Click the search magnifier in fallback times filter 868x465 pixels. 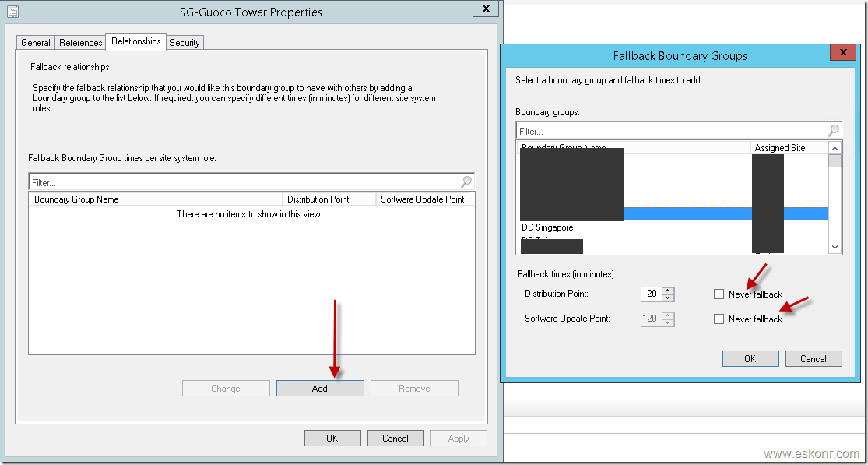coord(466,182)
